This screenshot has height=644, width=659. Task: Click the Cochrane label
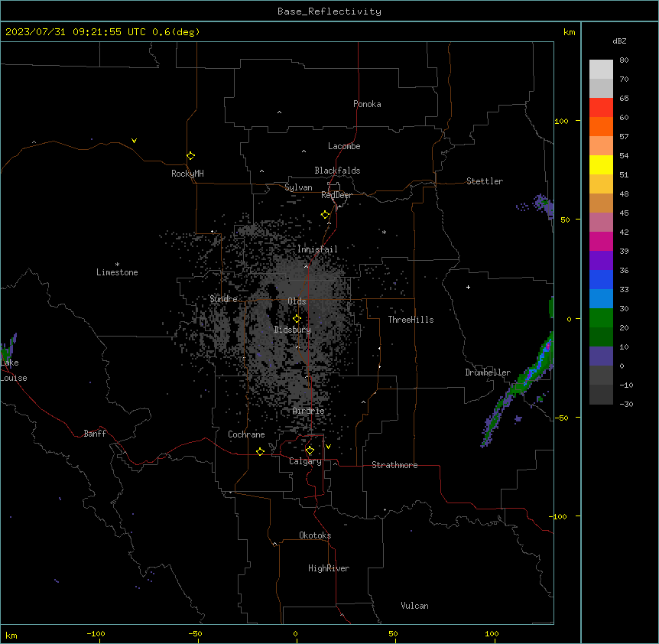(x=246, y=434)
